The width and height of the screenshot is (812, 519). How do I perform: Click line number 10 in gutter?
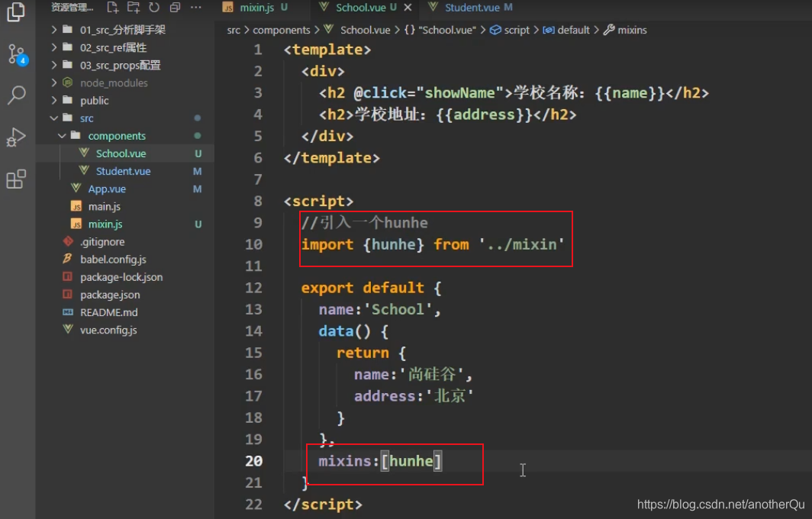253,244
